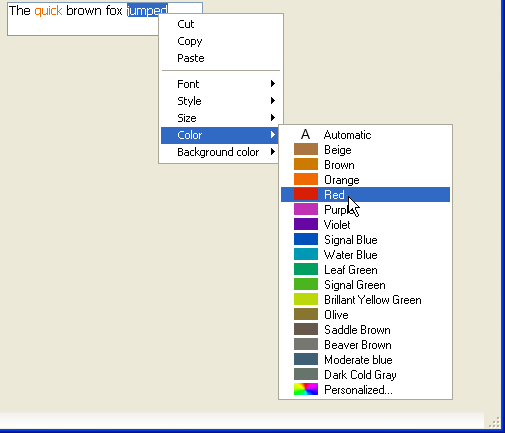Select Brown from the color list
Screen dimensions: 505x433
[x=365, y=165]
